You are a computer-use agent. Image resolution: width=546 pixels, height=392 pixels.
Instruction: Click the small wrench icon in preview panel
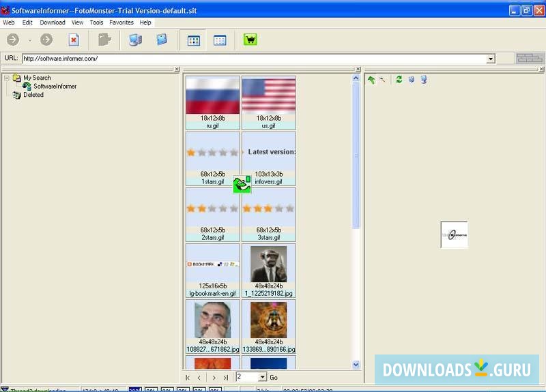click(382, 80)
